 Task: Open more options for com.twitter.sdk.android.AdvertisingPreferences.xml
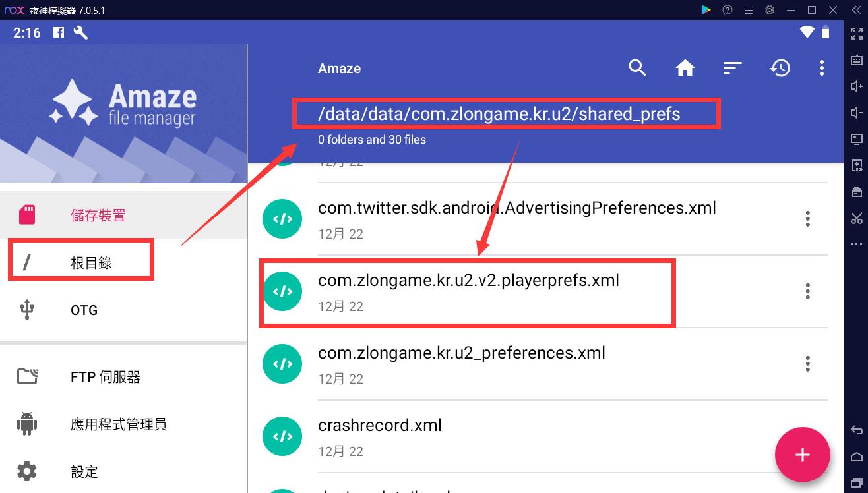pos(808,219)
